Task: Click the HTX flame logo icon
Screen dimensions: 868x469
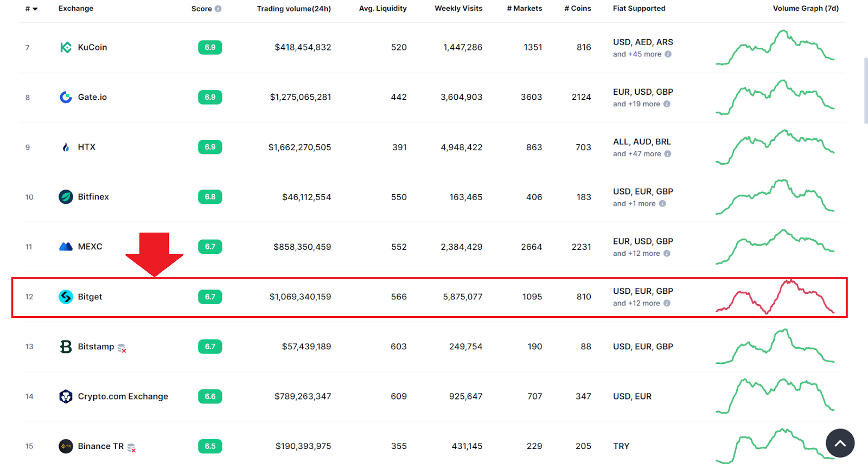Action: (x=66, y=147)
